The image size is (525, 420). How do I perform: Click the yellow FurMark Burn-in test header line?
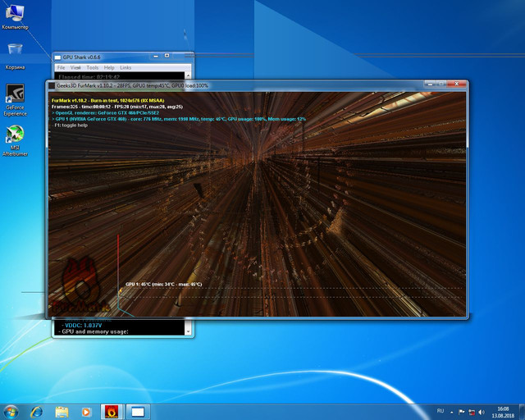(x=107, y=100)
